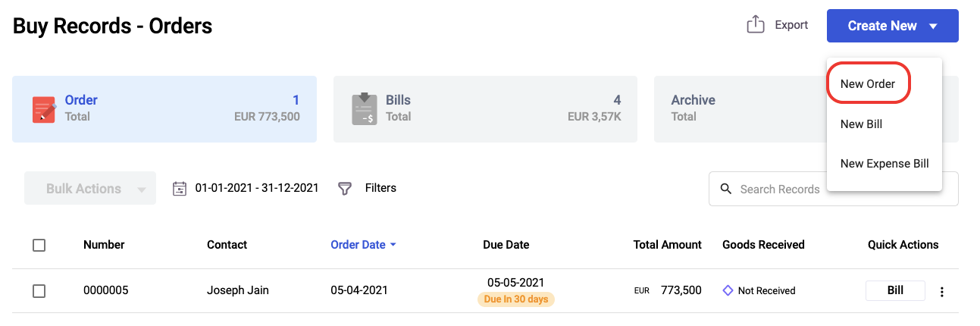
Task: Click the gray Bills receipt icon
Action: point(365,109)
